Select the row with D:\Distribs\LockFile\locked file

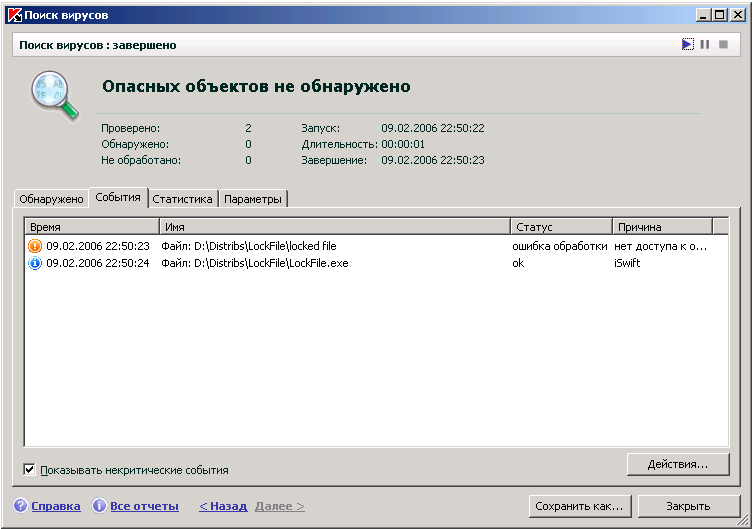tap(376, 246)
